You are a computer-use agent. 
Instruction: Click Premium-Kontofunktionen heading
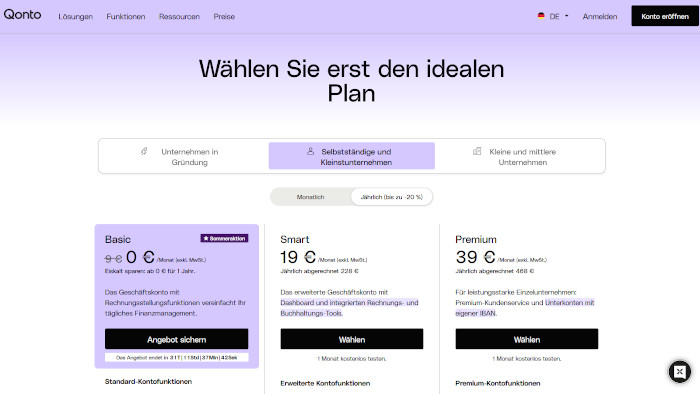[498, 383]
